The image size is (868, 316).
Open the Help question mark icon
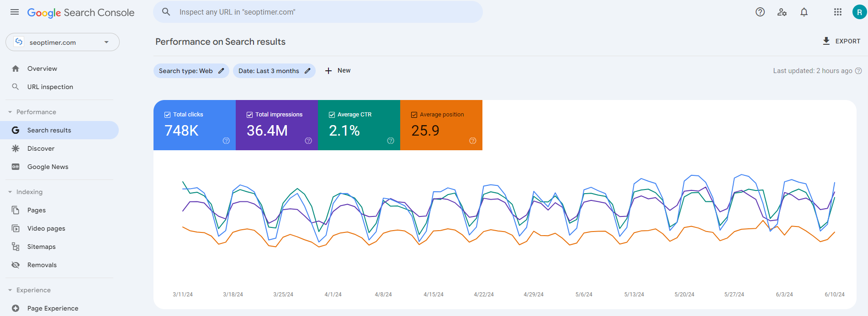pos(760,12)
